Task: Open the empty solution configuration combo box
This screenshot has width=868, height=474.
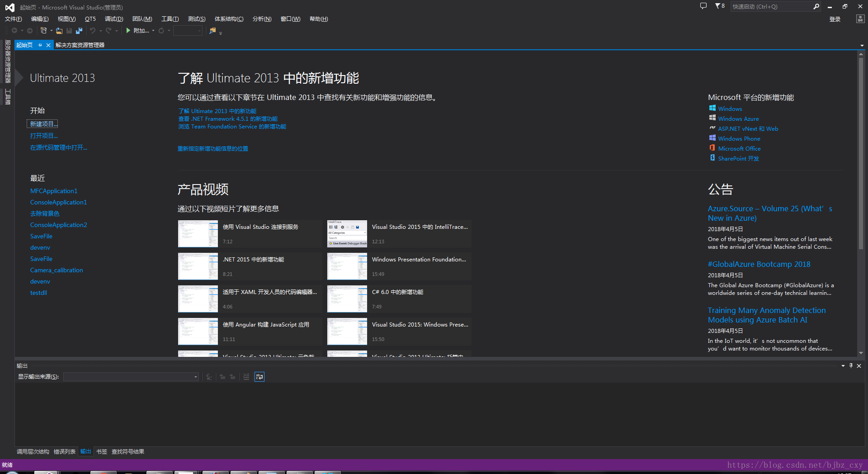Action: 188,31
